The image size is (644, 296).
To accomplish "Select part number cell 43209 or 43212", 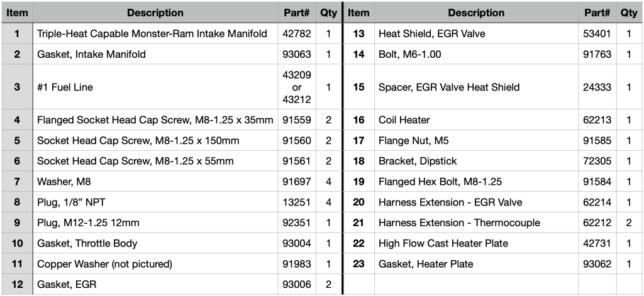I will click(x=297, y=87).
